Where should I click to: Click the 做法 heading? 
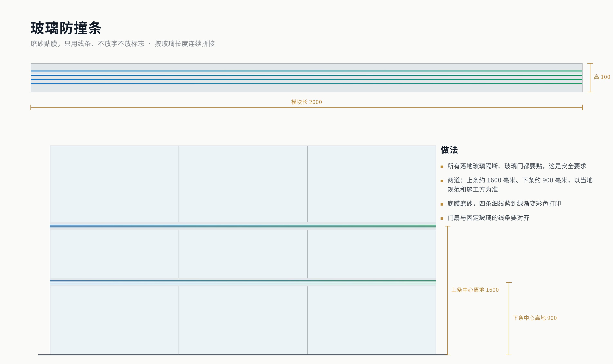449,150
